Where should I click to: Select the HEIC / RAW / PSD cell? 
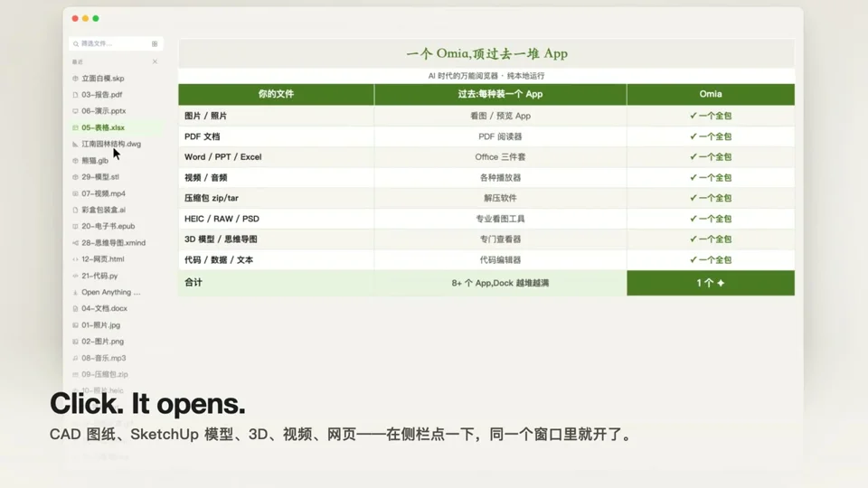pyautogui.click(x=276, y=219)
